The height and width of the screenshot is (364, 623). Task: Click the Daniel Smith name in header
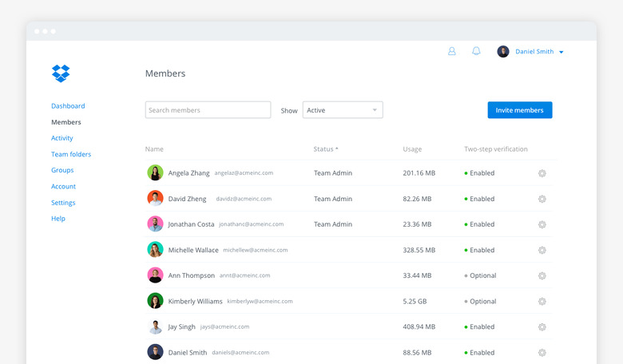click(x=534, y=52)
